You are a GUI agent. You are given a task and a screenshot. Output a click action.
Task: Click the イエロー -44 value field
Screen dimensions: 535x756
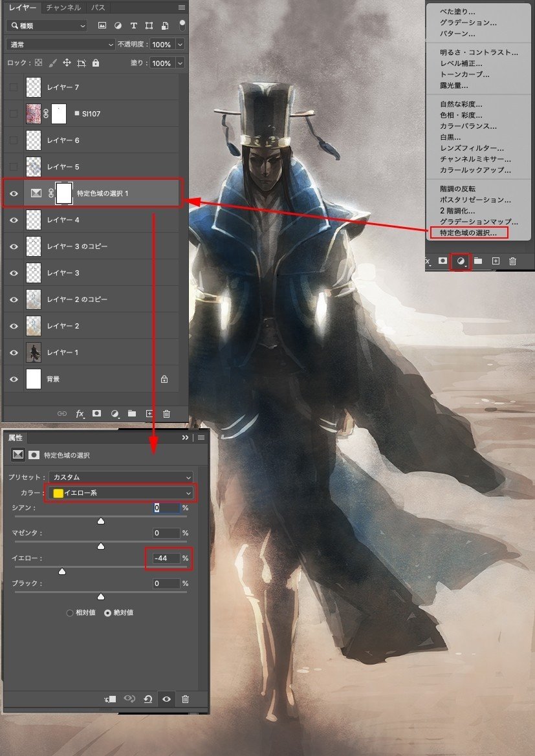click(166, 558)
